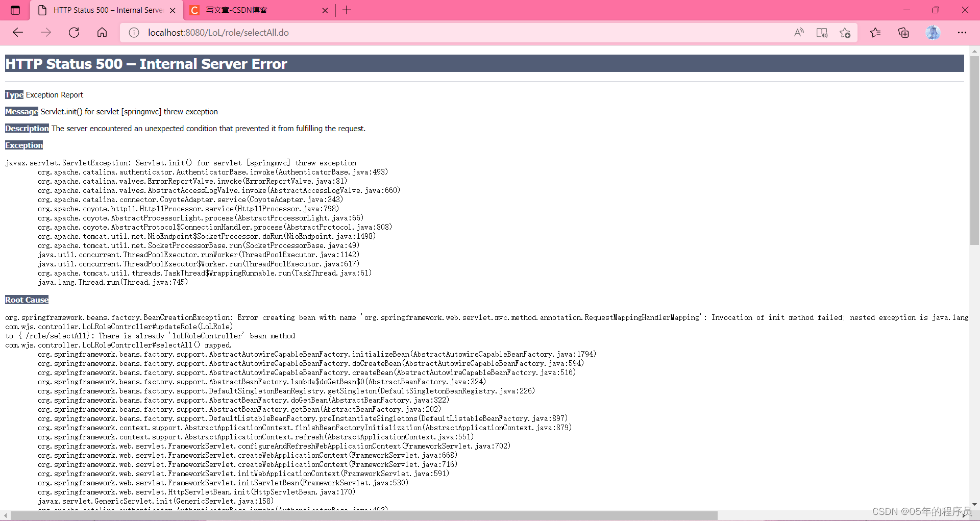The image size is (980, 521).
Task: Start Read aloud for the page
Action: point(799,32)
